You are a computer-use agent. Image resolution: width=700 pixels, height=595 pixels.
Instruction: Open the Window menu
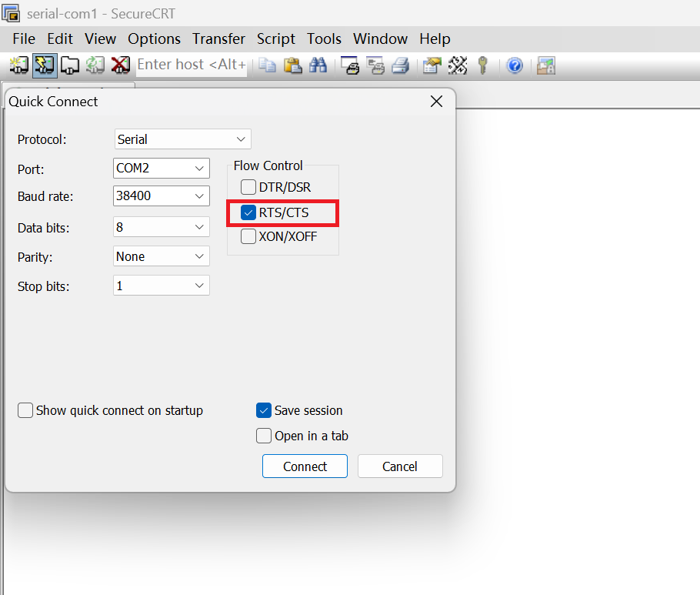(x=380, y=38)
